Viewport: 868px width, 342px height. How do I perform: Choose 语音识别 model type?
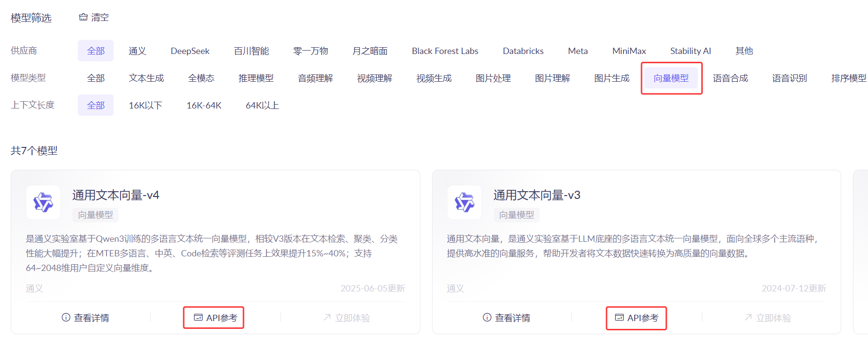click(x=790, y=78)
